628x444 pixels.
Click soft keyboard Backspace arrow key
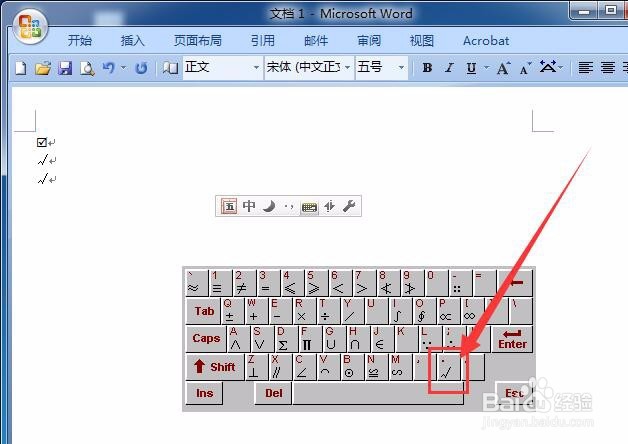(x=514, y=283)
